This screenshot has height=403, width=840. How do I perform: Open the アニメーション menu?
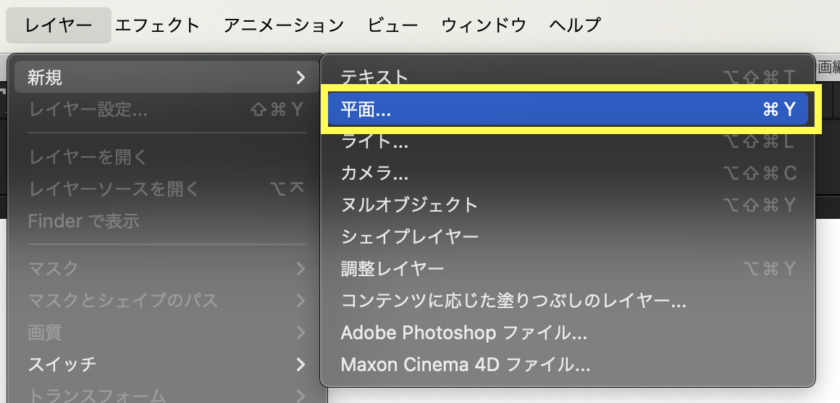tap(283, 25)
